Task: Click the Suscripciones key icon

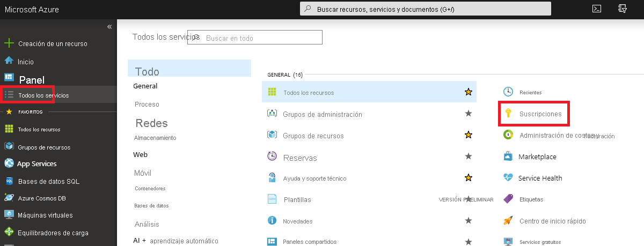Action: [x=508, y=114]
